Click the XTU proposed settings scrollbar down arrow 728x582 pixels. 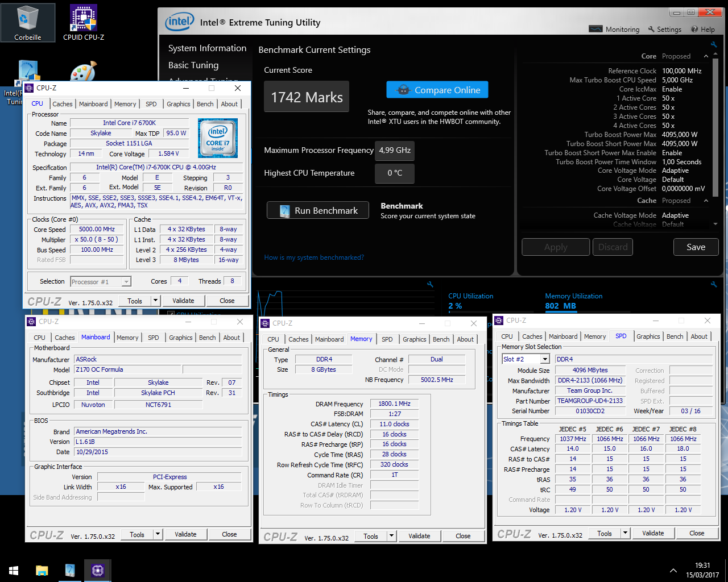[x=715, y=224]
